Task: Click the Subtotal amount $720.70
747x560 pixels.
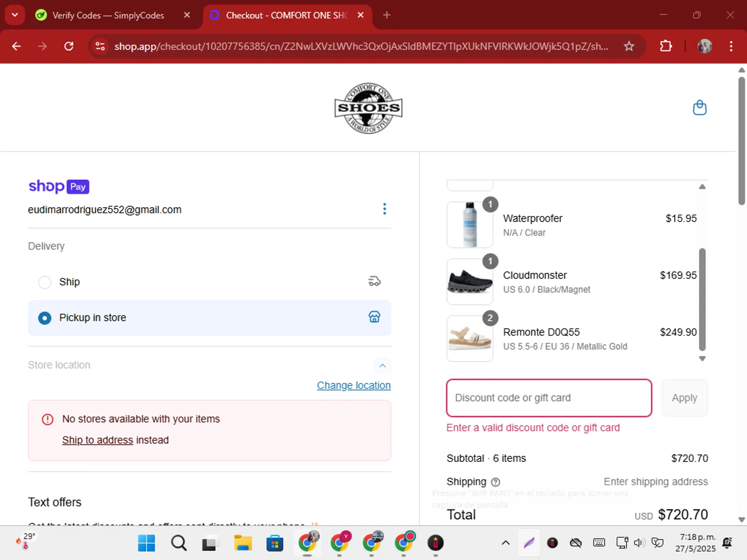Action: coord(690,458)
